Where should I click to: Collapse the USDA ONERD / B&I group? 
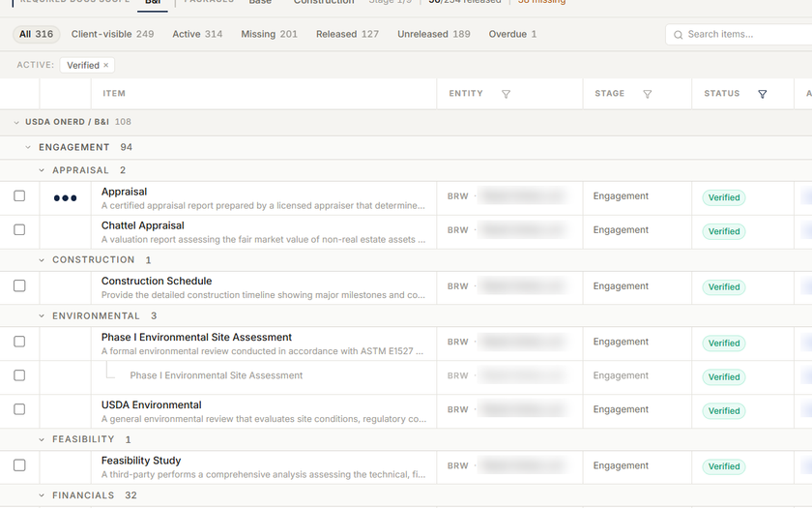(x=16, y=122)
